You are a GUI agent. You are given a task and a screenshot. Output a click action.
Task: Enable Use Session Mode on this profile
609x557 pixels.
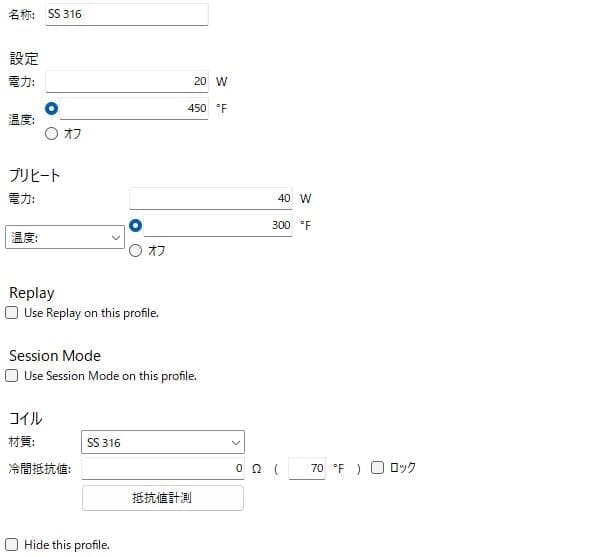pyautogui.click(x=12, y=376)
